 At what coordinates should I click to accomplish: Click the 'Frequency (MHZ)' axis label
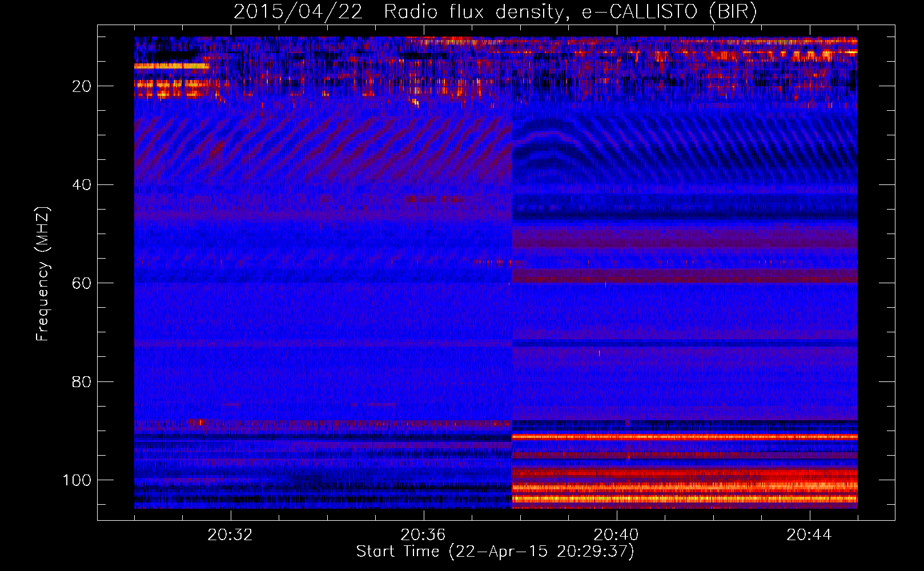pos(43,274)
